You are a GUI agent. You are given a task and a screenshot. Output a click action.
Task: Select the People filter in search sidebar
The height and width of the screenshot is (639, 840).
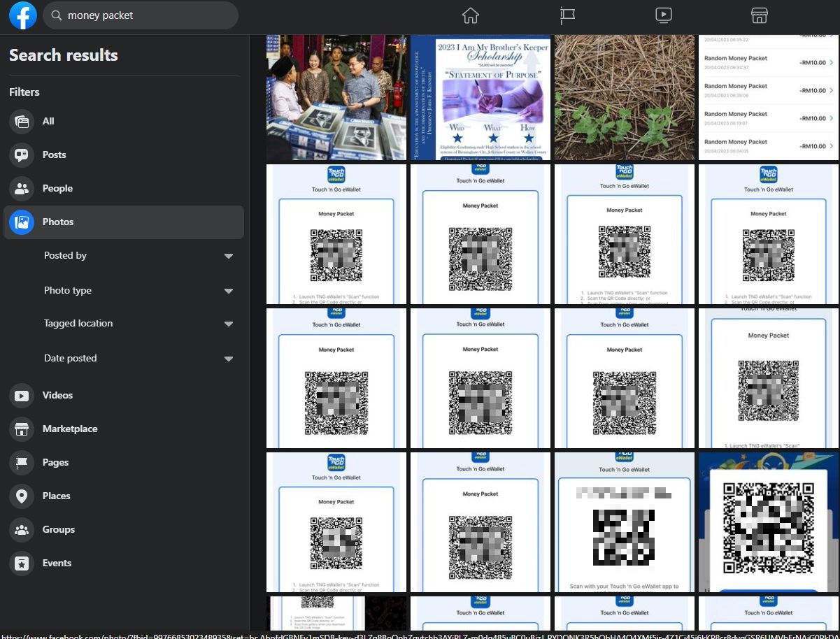(21, 188)
